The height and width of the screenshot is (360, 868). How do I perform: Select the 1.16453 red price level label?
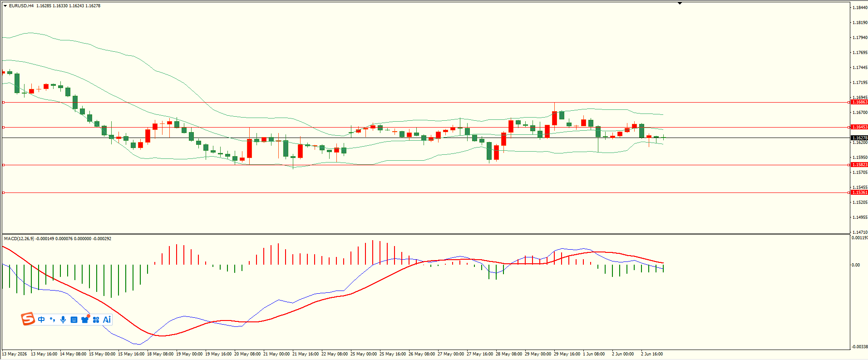859,127
